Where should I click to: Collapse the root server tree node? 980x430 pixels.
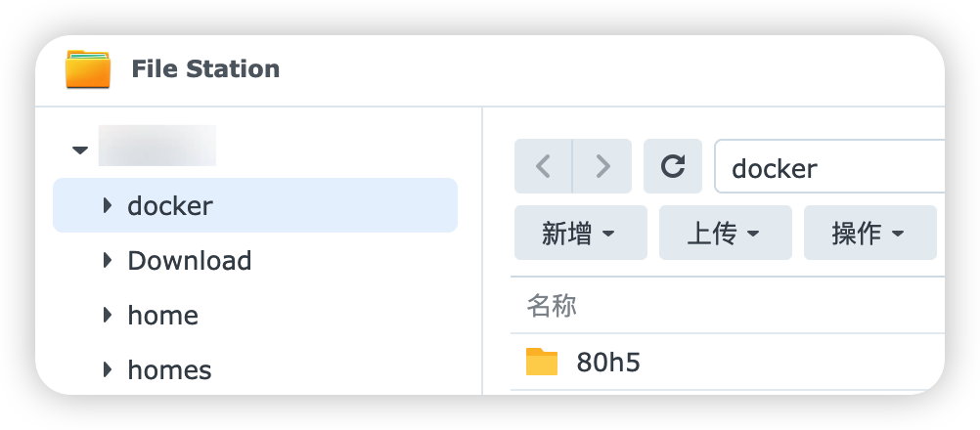(80, 150)
